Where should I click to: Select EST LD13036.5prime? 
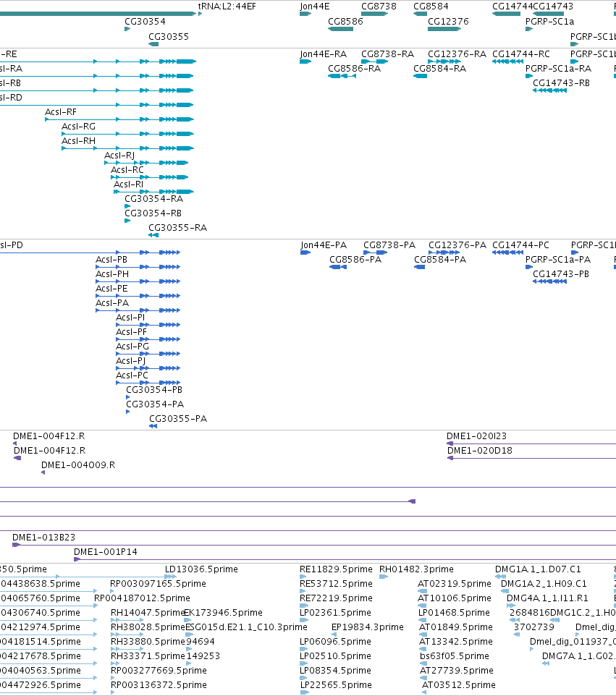[201, 569]
